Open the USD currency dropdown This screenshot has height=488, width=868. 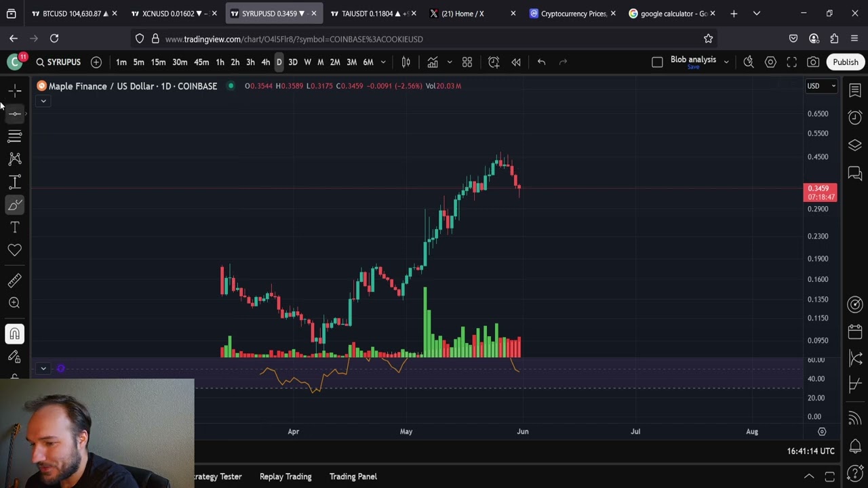click(821, 86)
